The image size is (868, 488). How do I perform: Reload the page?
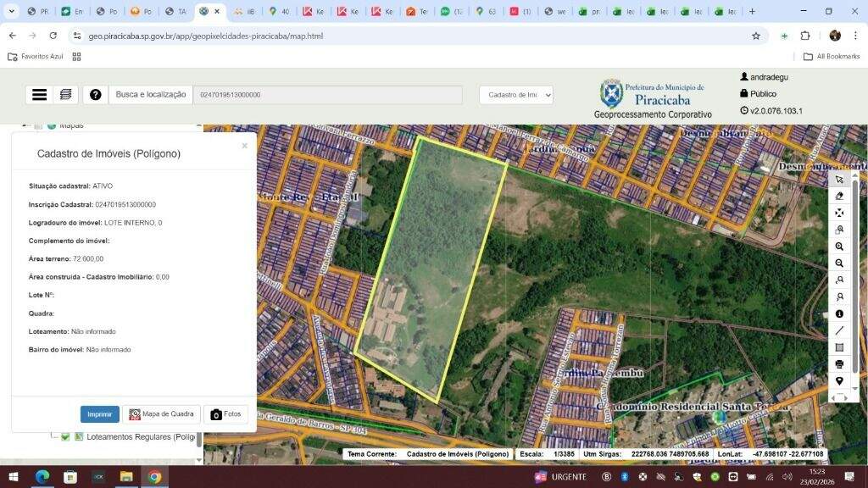53,36
